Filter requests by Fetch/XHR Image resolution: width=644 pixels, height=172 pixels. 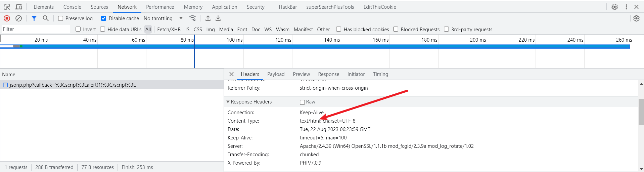[x=169, y=30]
